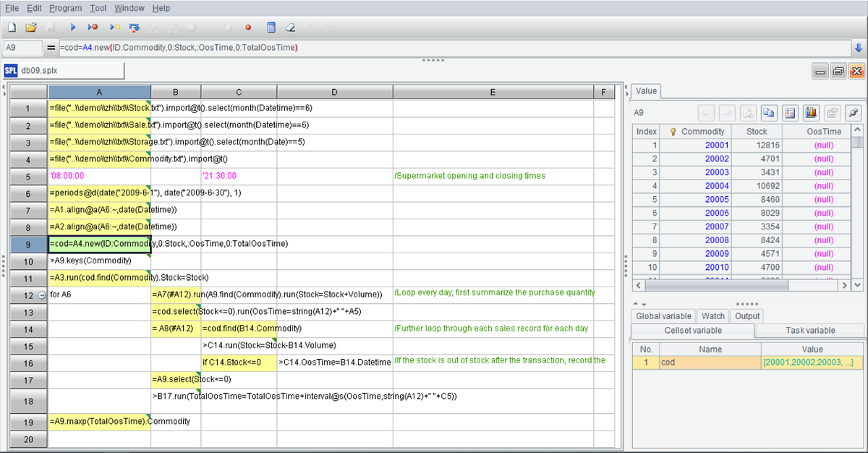Collapse the top splitter dots above the cellset
The image size is (868, 453).
pyautogui.click(x=433, y=61)
